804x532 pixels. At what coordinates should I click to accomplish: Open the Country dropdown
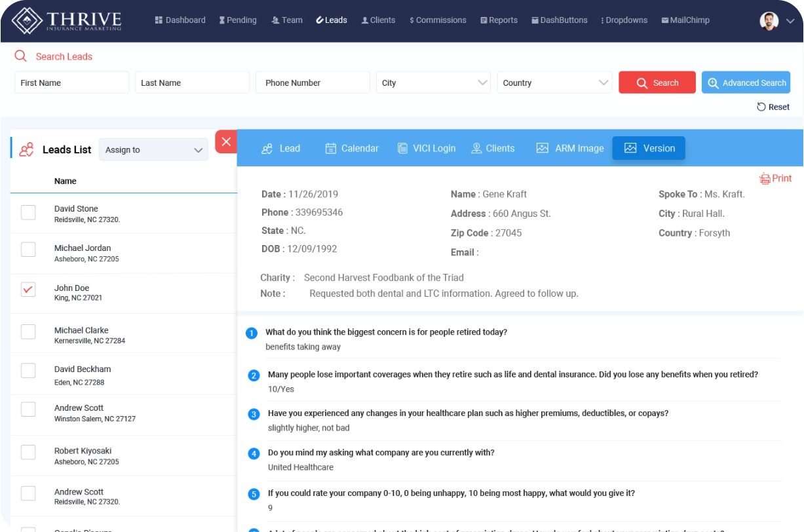coord(554,83)
